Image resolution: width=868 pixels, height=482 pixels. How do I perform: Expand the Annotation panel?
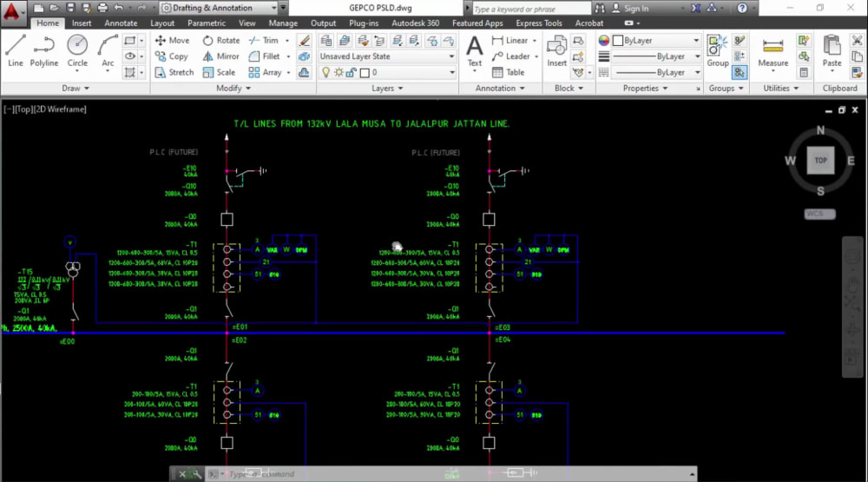[500, 88]
